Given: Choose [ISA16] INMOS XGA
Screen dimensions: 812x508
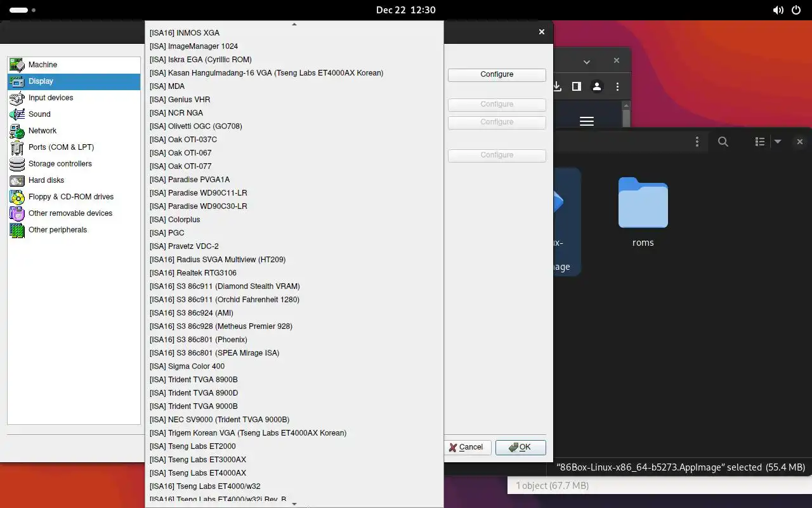Looking at the screenshot, I should 294,33.
